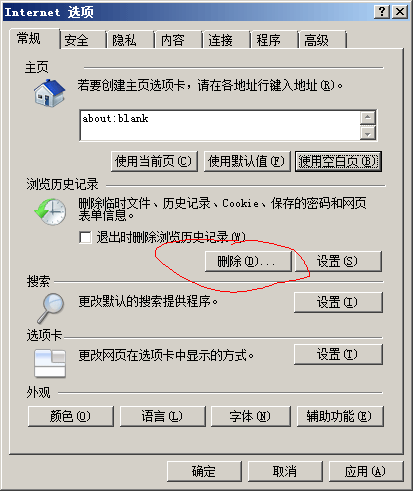Switch to the 安全 tab
Screen dimensions: 413x491
(76, 40)
